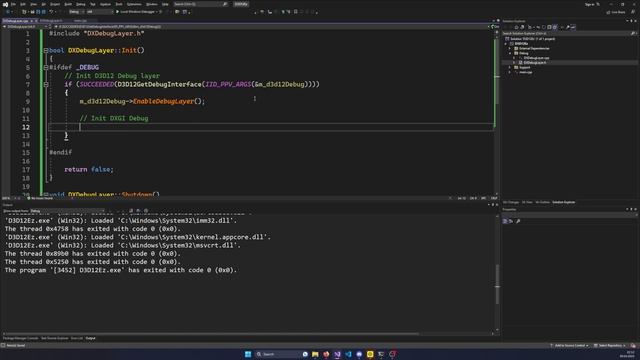This screenshot has height=360, width=640.
Task: Expand the Support folder in Solution Explorer
Action: click(510, 67)
